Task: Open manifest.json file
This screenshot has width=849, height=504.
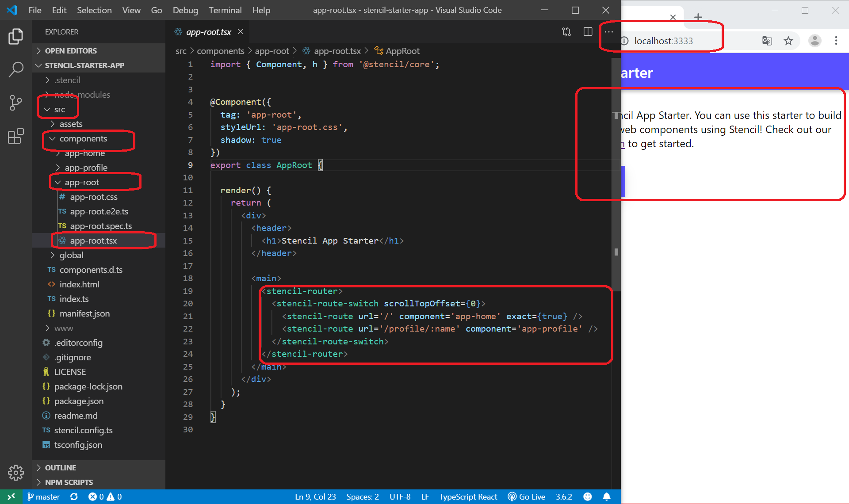Action: (x=99, y=313)
